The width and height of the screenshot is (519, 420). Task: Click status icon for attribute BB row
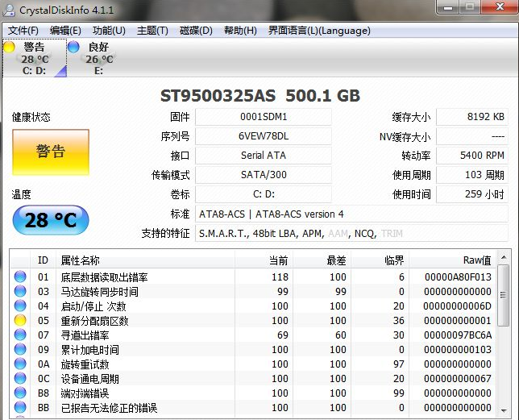coord(20,407)
